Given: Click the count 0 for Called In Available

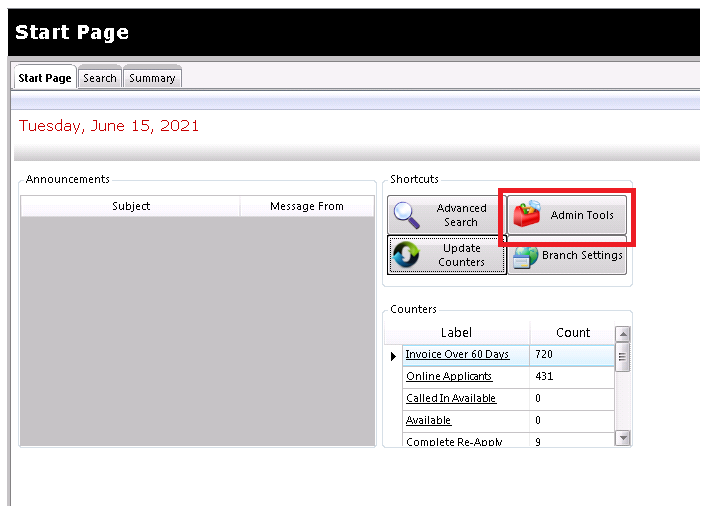Looking at the screenshot, I should coord(538,398).
